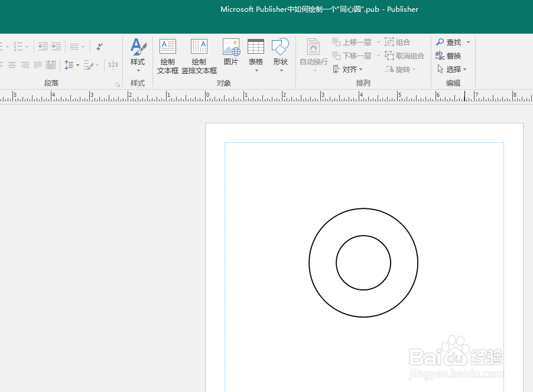533x392 pixels.
Task: Click the line spacing icon
Action: pos(70,65)
